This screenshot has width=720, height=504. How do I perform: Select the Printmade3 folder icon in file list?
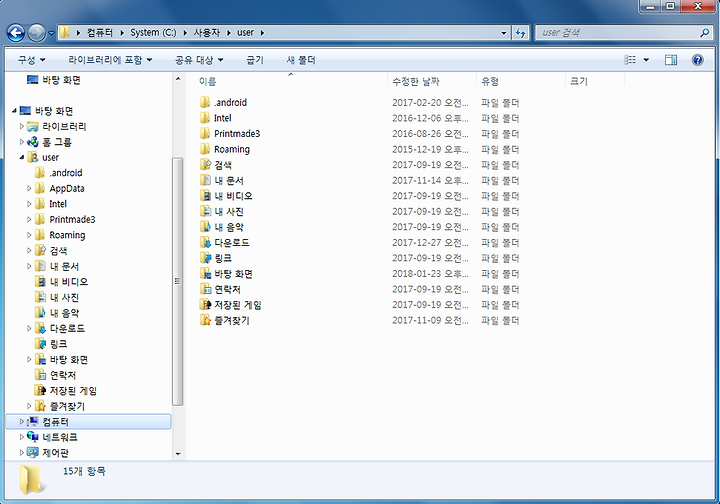205,134
